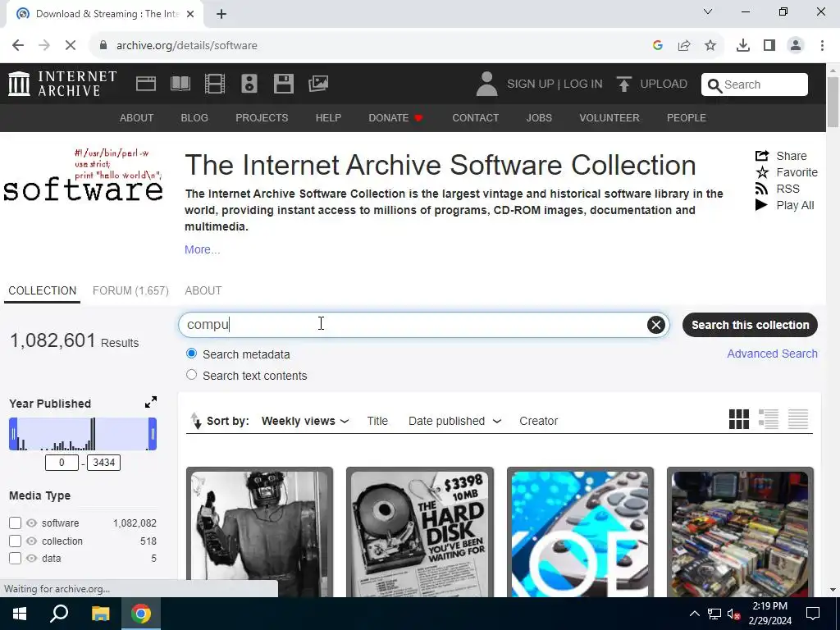Grab left year range slider handle
Image resolution: width=840 pixels, height=630 pixels.
point(13,434)
